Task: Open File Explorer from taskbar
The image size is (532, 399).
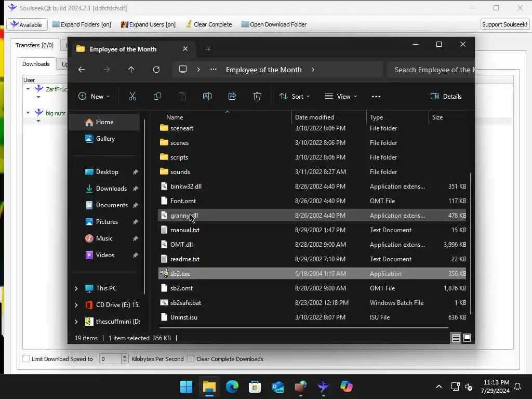Action: [209, 387]
